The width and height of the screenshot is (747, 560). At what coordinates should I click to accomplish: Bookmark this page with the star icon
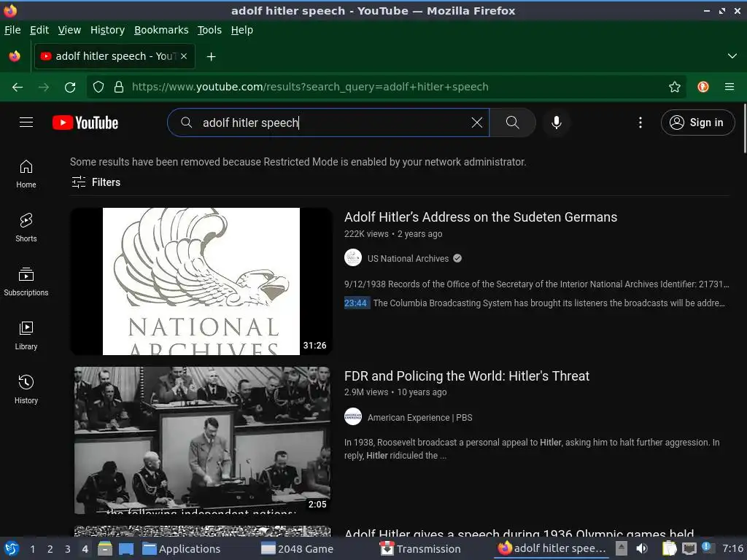(674, 87)
